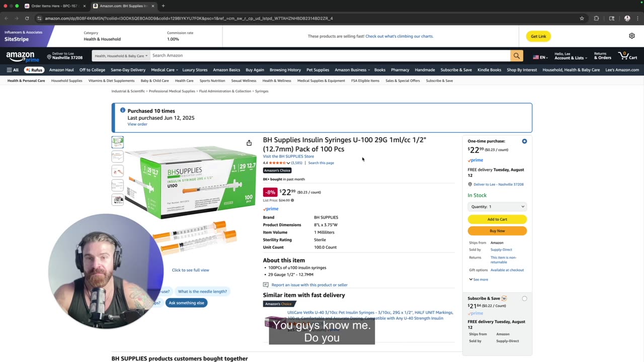Click What is the needle length suggestion
The image size is (644, 362).
[202, 292]
